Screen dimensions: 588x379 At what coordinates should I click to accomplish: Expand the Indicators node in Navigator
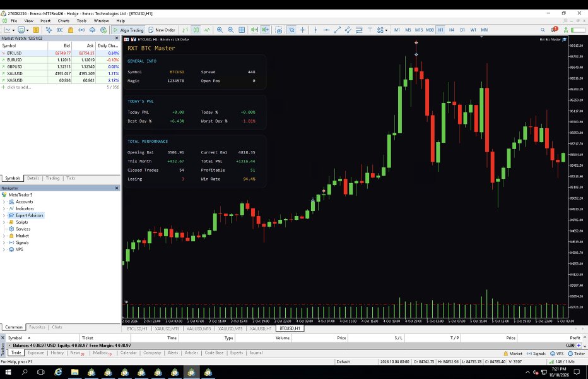4,208
